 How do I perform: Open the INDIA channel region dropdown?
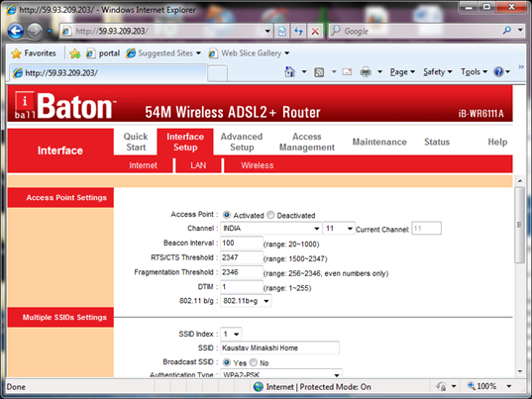pyautogui.click(x=271, y=228)
